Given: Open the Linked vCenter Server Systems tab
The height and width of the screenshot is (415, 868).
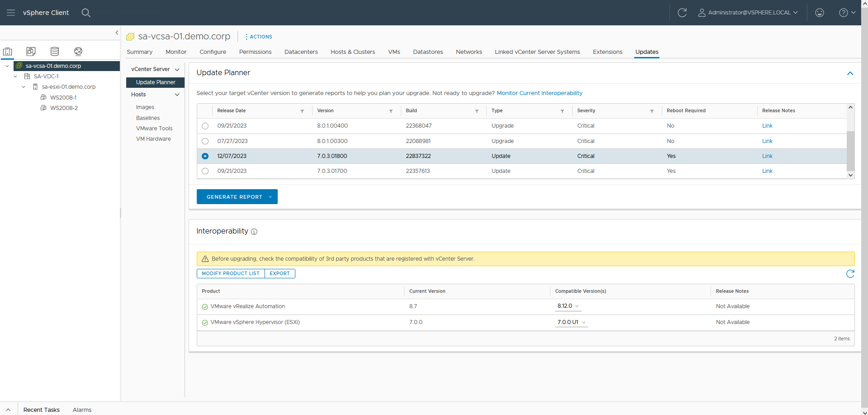Looking at the screenshot, I should tap(537, 52).
